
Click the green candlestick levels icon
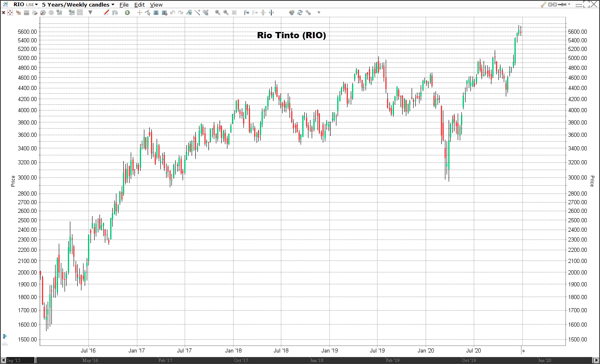coord(189,13)
